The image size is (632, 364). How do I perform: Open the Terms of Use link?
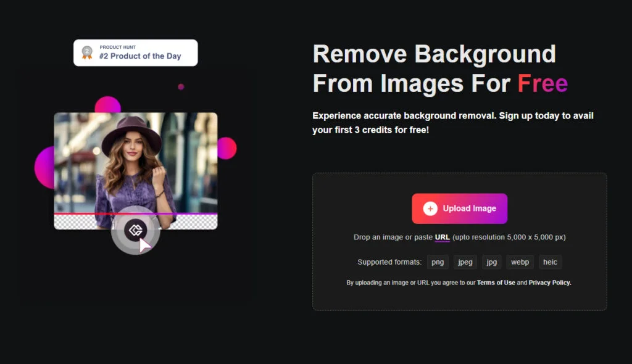coord(496,283)
